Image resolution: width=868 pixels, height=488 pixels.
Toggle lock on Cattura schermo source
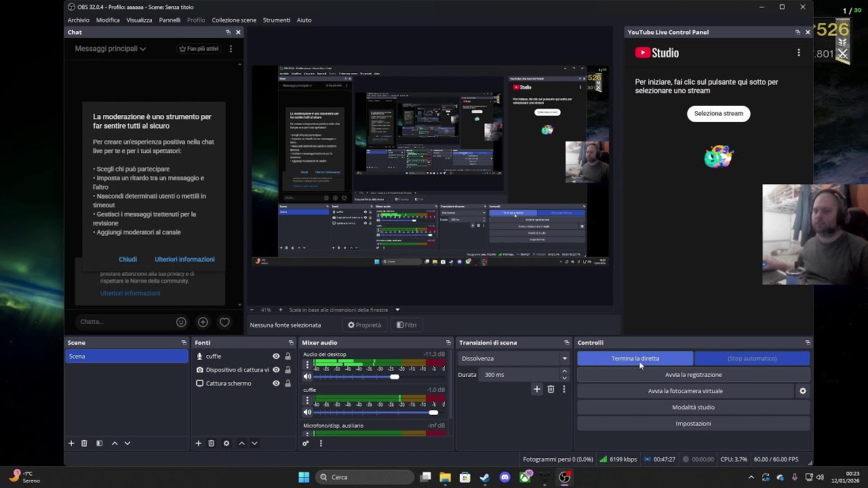tap(288, 384)
